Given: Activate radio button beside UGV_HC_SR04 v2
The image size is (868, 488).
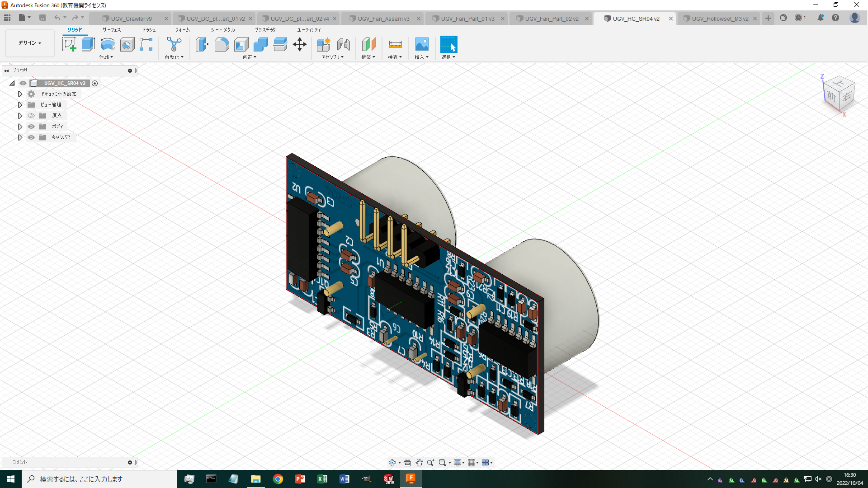Looking at the screenshot, I should (94, 83).
